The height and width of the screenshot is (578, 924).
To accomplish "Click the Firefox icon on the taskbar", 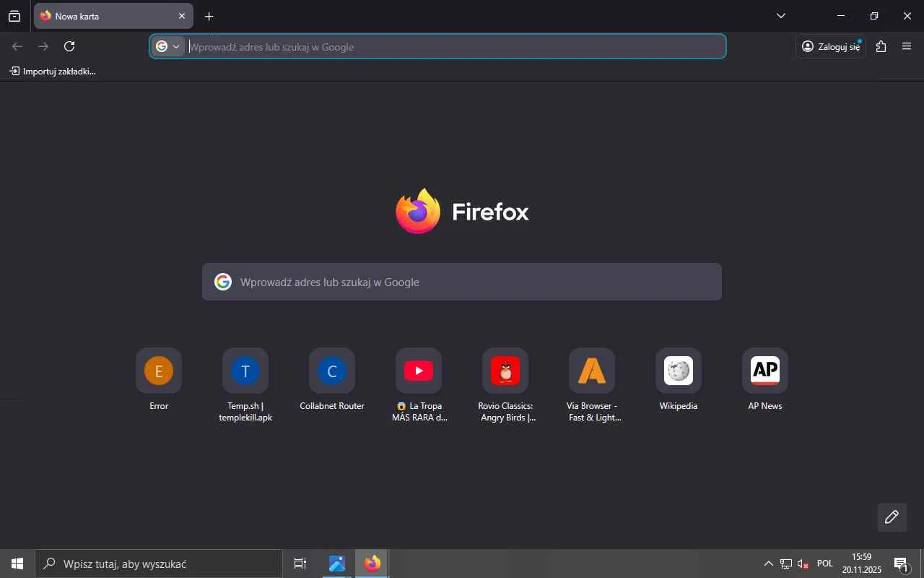I will [x=372, y=564].
